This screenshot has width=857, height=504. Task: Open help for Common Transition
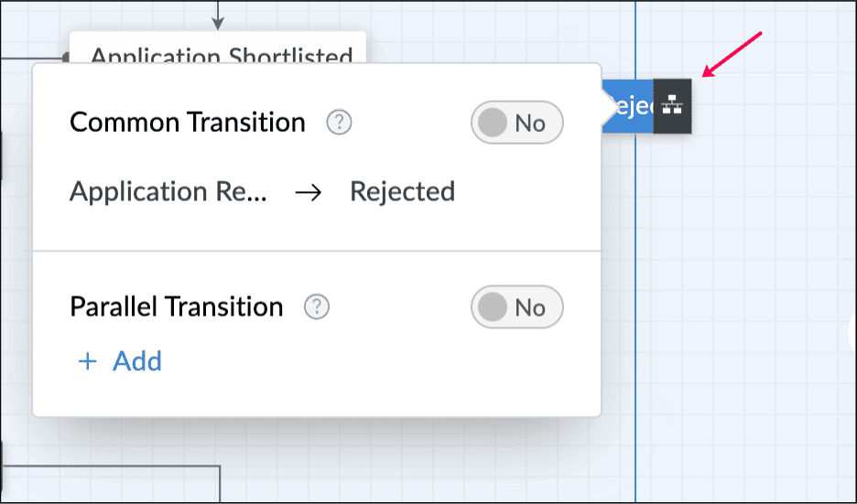coord(339,123)
